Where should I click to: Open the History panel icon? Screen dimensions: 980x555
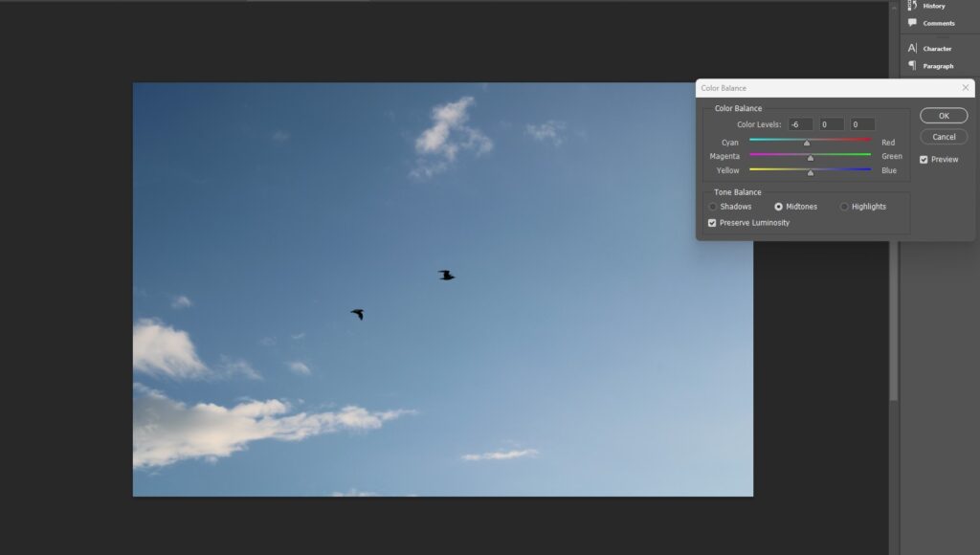coord(912,6)
